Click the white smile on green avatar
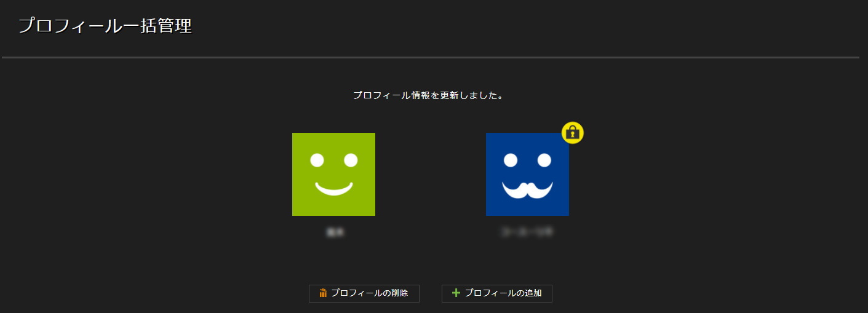This screenshot has width=868, height=313. point(333,188)
